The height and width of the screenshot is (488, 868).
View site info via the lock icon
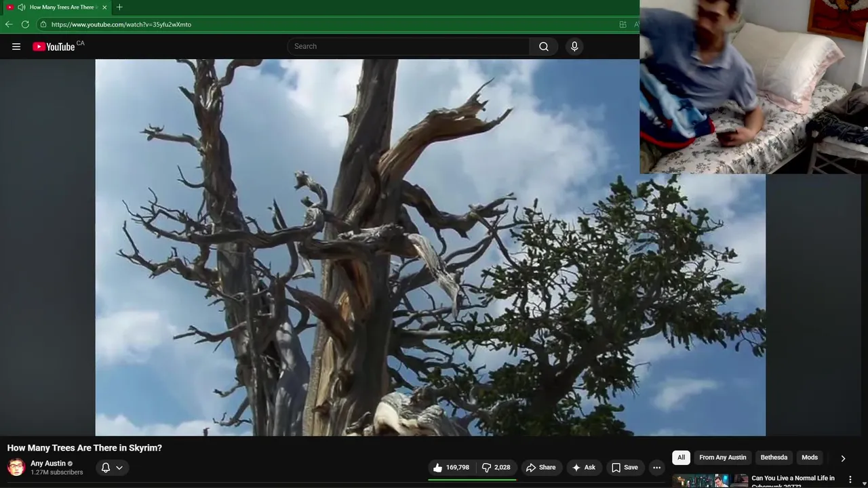pos(43,24)
